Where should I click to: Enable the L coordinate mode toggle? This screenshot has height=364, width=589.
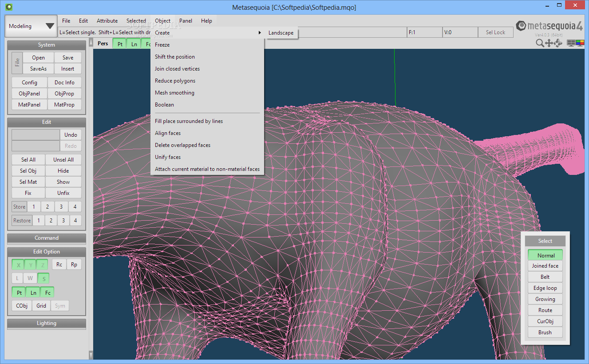(17, 278)
